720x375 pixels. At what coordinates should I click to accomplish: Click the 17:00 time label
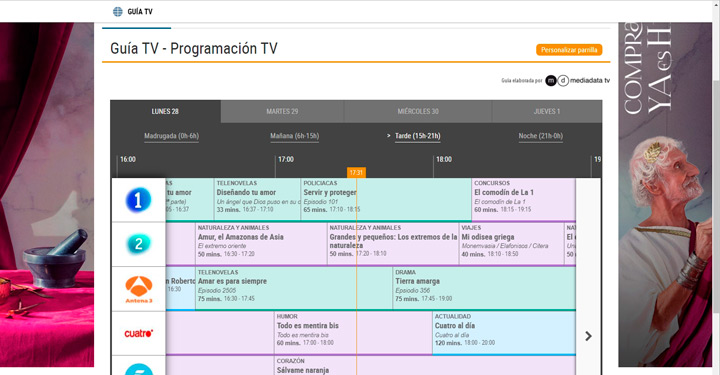286,159
